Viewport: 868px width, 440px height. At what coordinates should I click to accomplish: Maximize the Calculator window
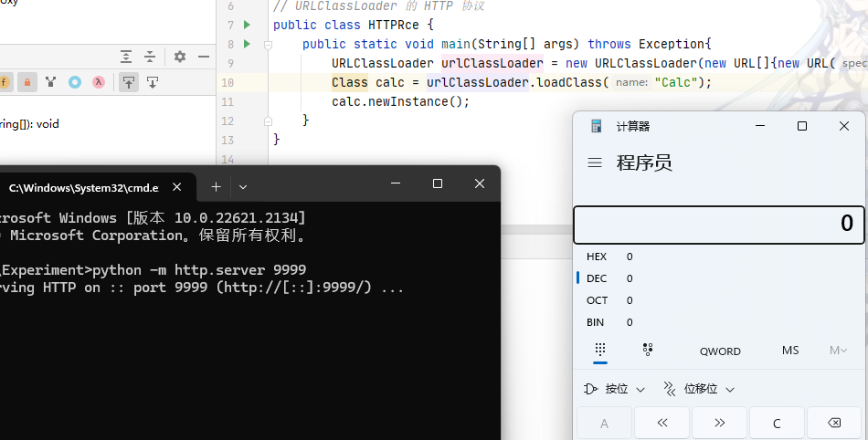pyautogui.click(x=801, y=126)
